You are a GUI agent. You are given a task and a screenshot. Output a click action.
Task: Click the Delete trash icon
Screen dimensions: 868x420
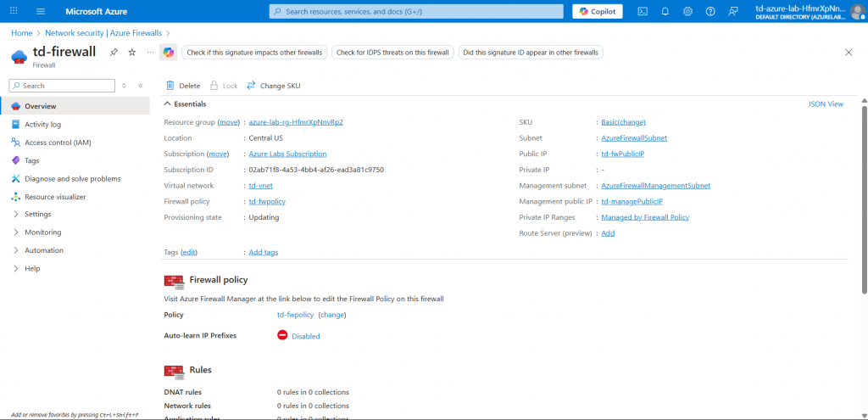170,86
